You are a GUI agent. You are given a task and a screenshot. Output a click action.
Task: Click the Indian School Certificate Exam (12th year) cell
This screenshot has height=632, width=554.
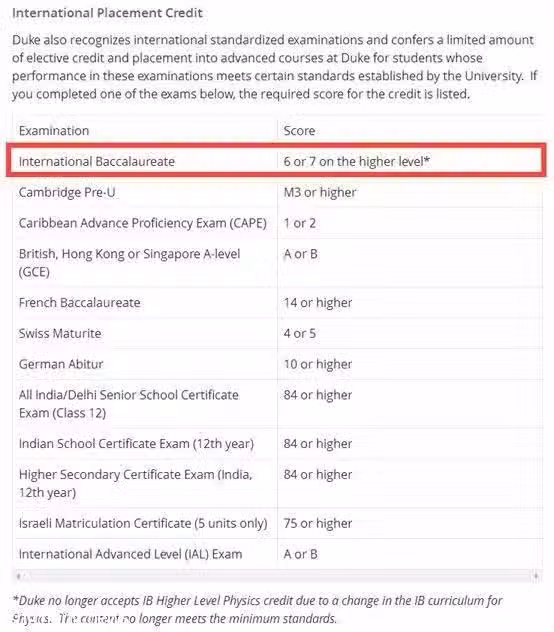136,443
